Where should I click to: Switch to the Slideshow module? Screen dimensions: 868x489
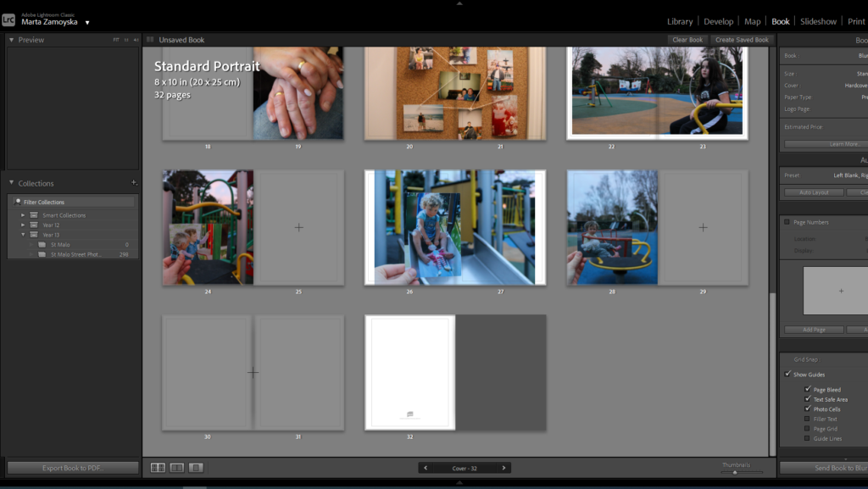[x=818, y=21]
